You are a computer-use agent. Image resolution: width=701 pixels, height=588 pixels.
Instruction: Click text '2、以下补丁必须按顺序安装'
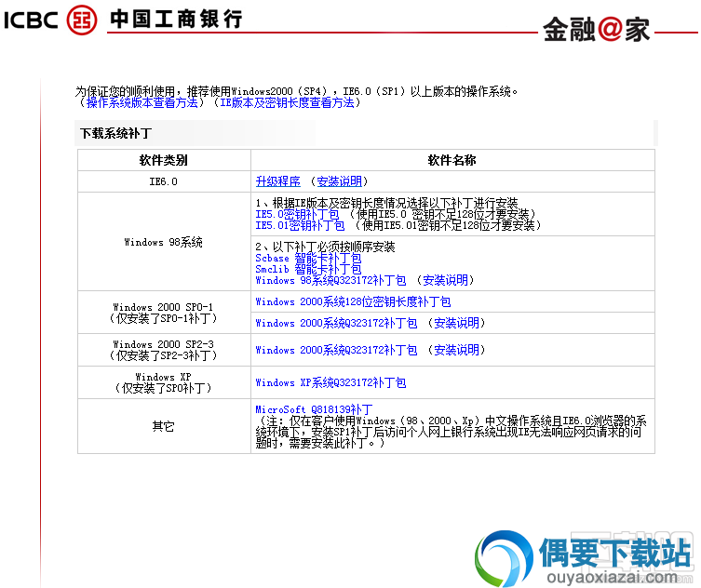(326, 247)
